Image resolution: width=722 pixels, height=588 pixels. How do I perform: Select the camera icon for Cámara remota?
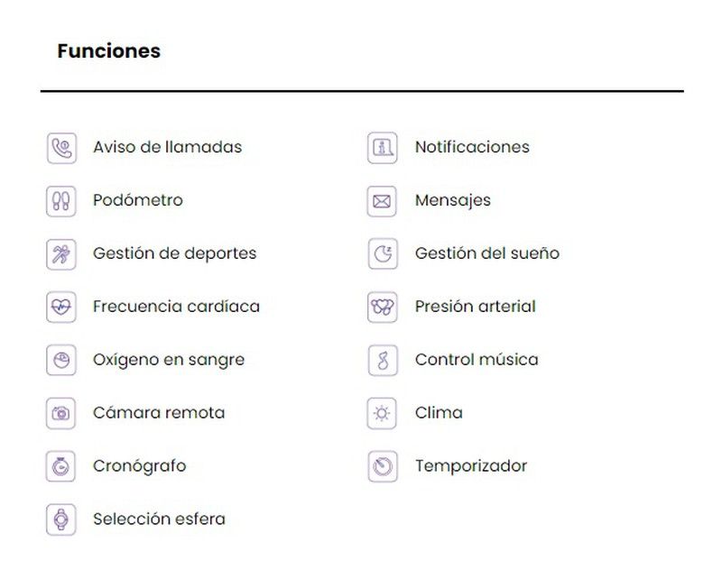60,414
